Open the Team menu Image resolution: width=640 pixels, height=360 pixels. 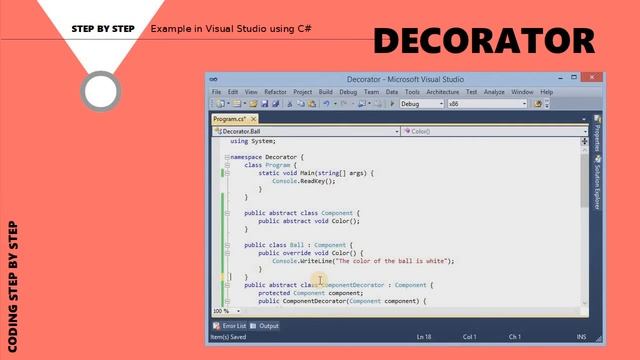pos(371,92)
